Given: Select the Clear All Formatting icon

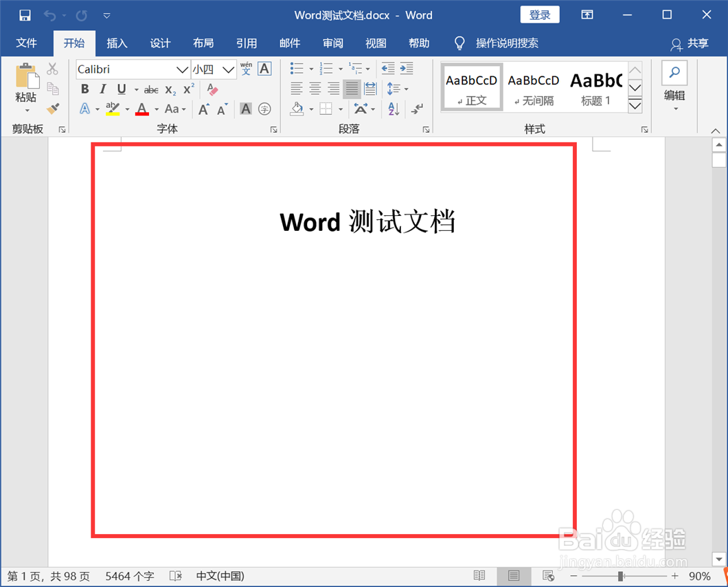Looking at the screenshot, I should pyautogui.click(x=212, y=90).
